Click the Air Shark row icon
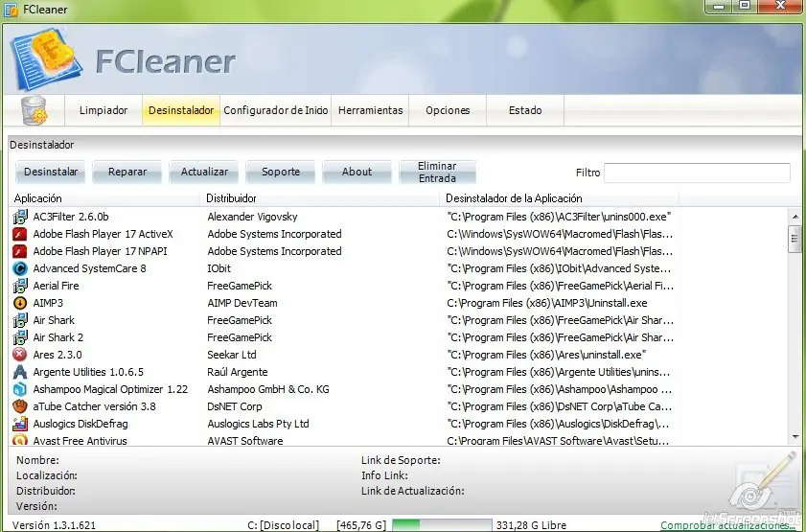The height and width of the screenshot is (532, 806). [20, 320]
